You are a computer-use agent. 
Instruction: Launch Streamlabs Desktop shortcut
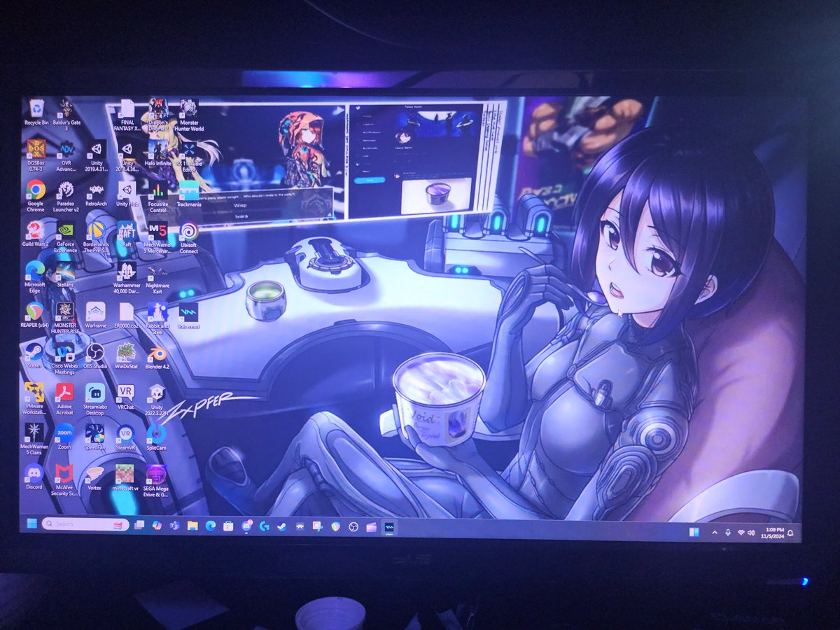[95, 399]
